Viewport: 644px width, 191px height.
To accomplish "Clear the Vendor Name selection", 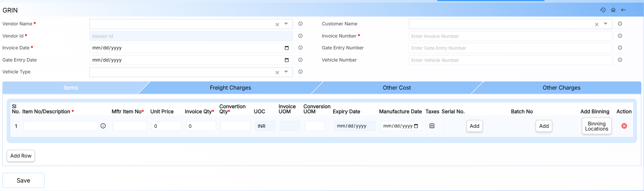I will (x=277, y=24).
